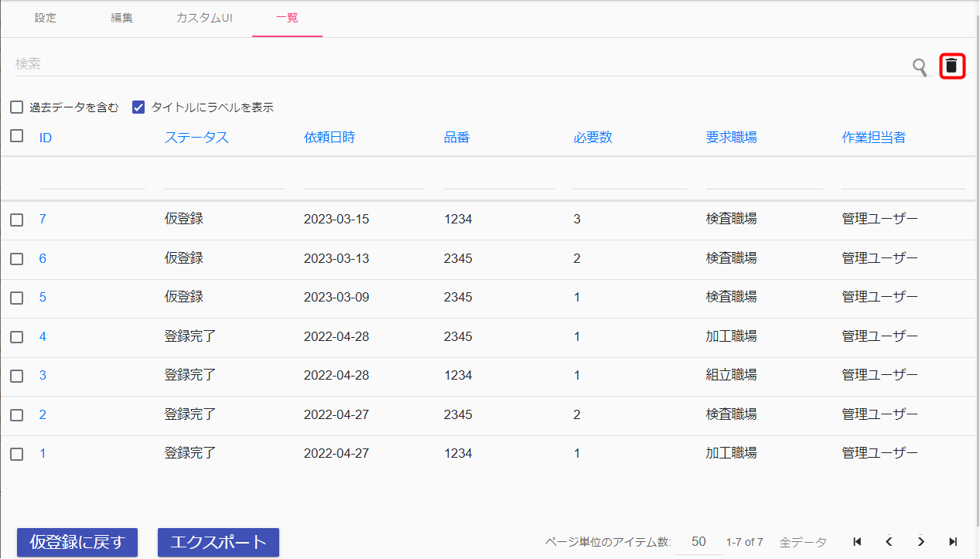
Task: Click the エクスポート button
Action: click(218, 542)
